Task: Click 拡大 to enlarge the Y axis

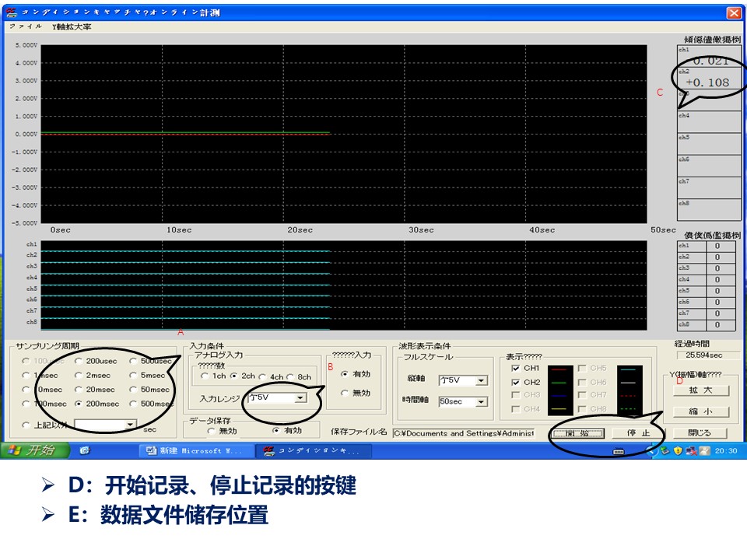Action: tap(701, 390)
